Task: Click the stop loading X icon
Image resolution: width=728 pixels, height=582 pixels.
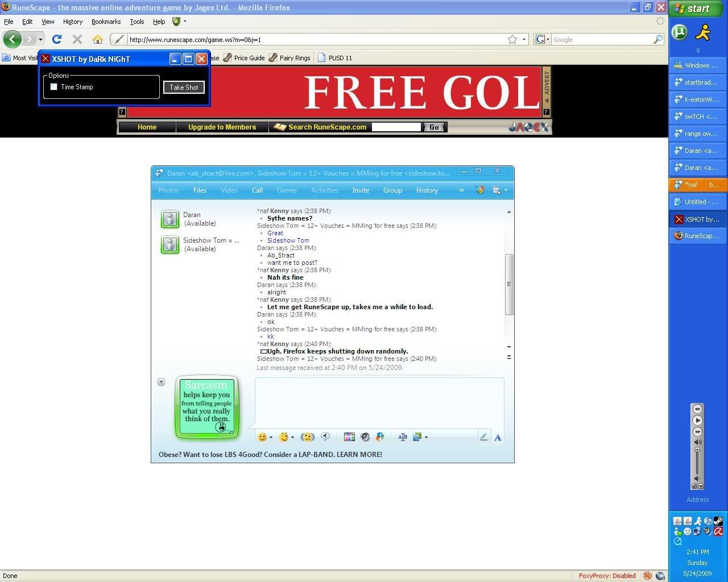Action: (77, 39)
